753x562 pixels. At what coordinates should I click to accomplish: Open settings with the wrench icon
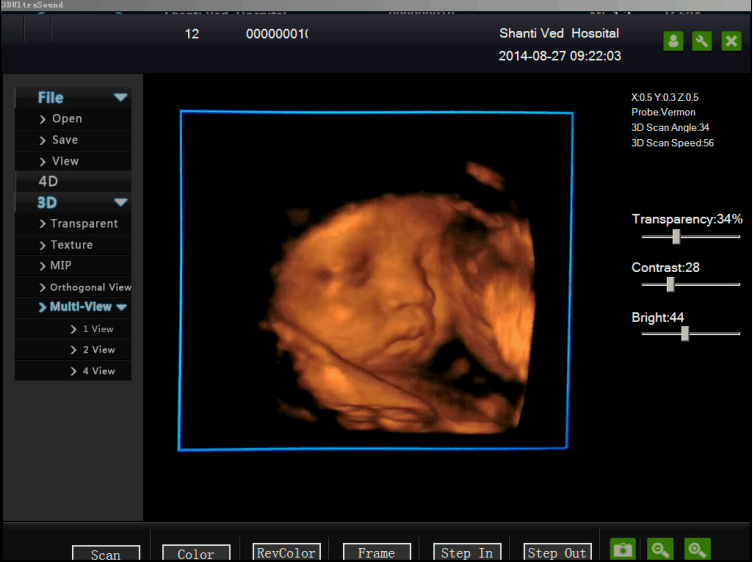(702, 41)
